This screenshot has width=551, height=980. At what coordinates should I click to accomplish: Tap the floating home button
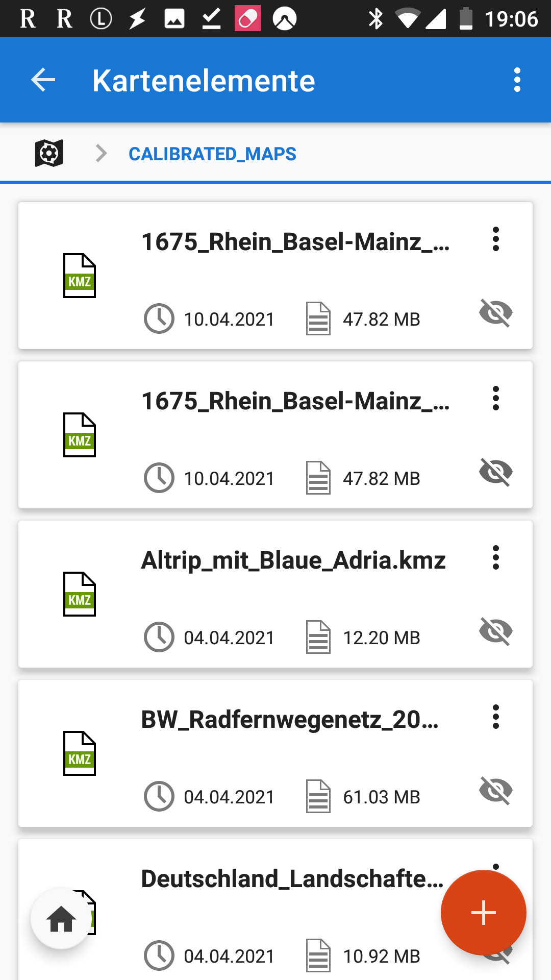[x=61, y=918]
